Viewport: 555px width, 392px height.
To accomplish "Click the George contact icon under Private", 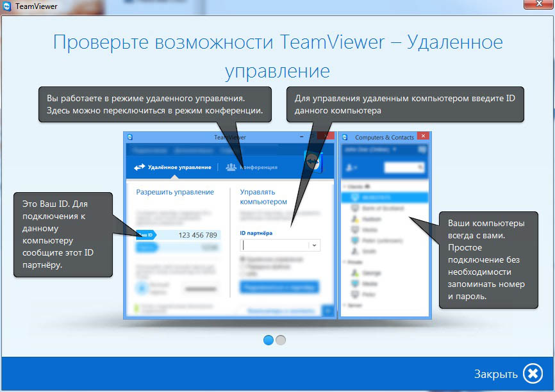I will (x=355, y=273).
